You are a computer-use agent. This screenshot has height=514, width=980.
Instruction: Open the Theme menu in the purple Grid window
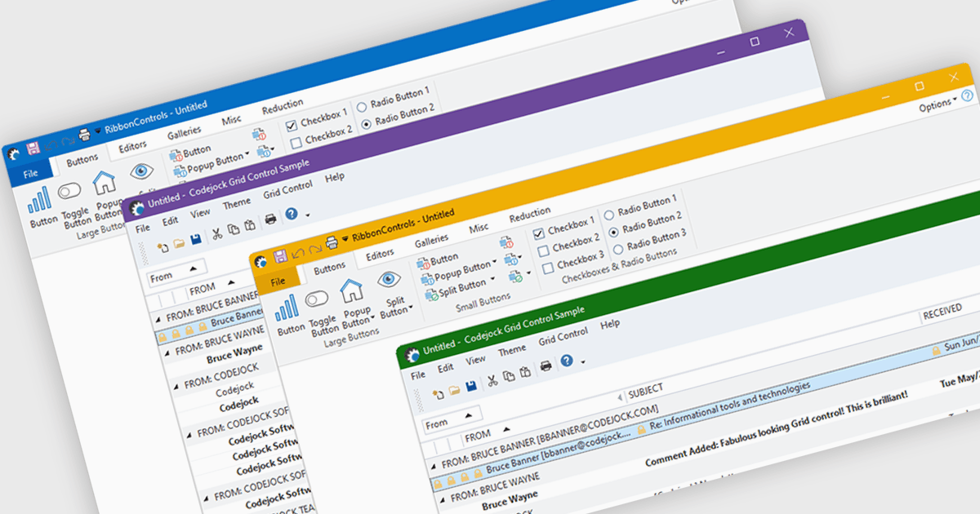238,203
